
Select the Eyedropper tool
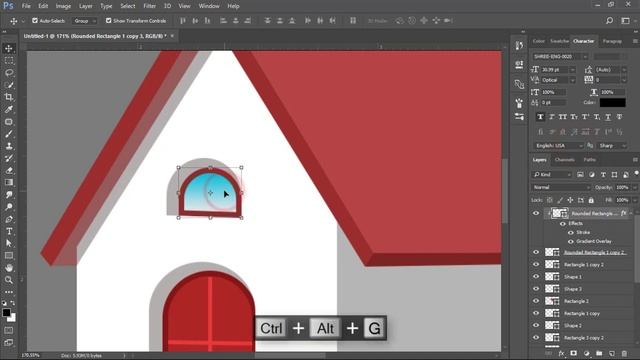(9, 109)
